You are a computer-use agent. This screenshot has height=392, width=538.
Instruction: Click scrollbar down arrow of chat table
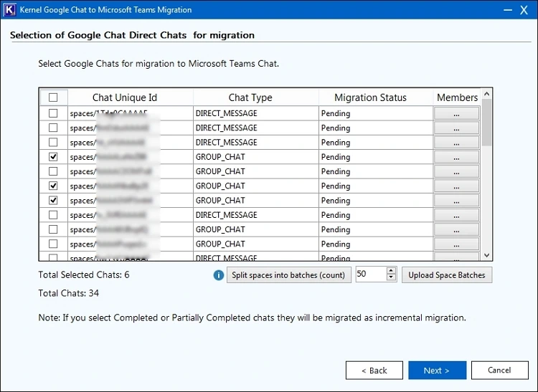click(486, 255)
